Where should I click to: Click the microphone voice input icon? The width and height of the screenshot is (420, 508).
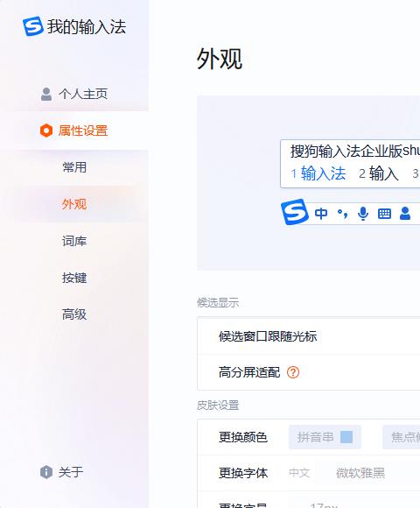(x=363, y=214)
